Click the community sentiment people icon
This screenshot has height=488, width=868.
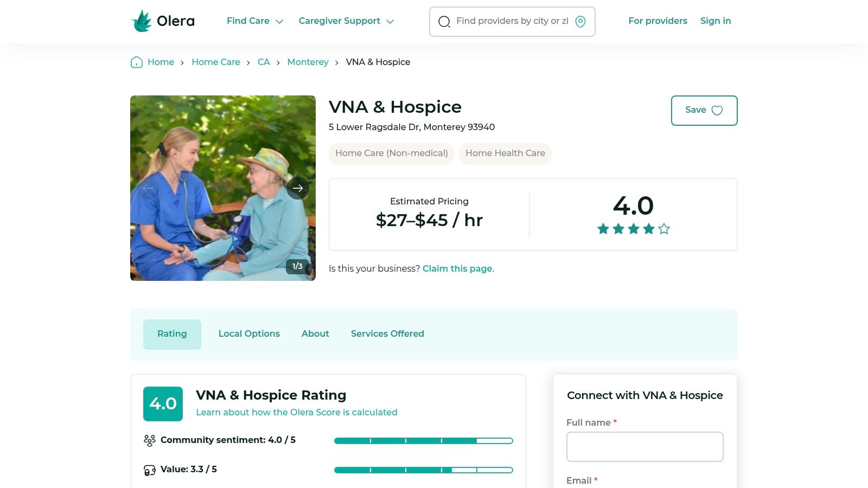click(149, 440)
